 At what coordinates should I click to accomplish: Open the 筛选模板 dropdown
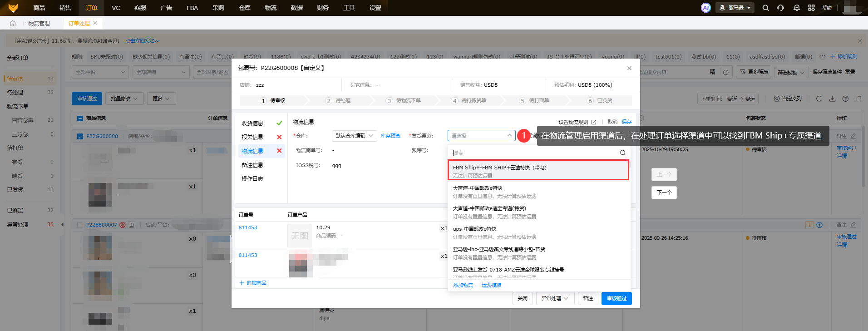coord(791,72)
